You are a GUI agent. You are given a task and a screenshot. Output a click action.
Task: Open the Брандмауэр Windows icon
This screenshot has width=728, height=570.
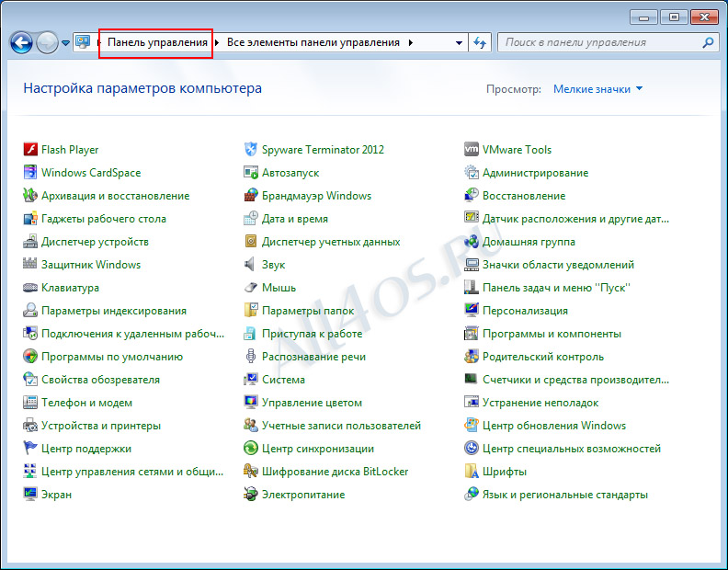pyautogui.click(x=251, y=196)
